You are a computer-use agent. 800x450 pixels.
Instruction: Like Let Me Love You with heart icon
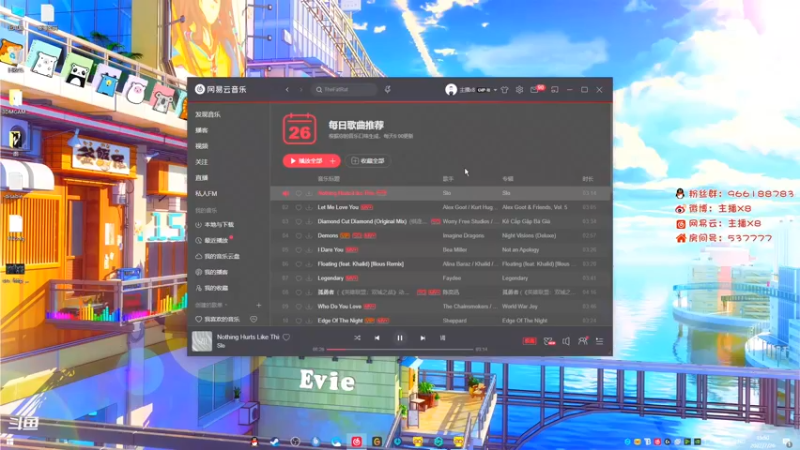(x=298, y=208)
